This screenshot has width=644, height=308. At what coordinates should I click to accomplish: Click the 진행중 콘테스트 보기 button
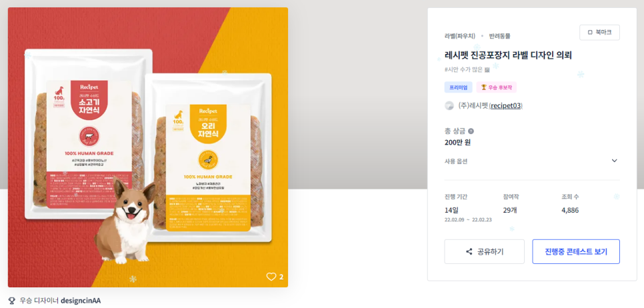click(x=576, y=251)
